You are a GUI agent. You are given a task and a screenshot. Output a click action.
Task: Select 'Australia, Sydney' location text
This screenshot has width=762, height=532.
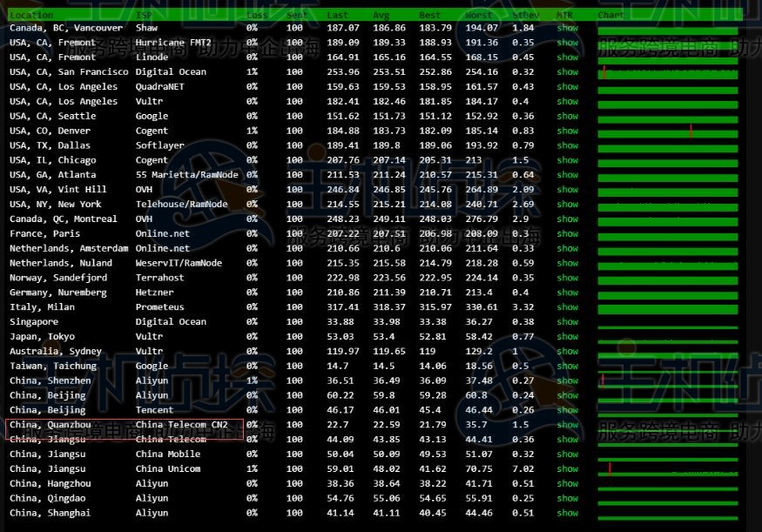pyautogui.click(x=56, y=351)
